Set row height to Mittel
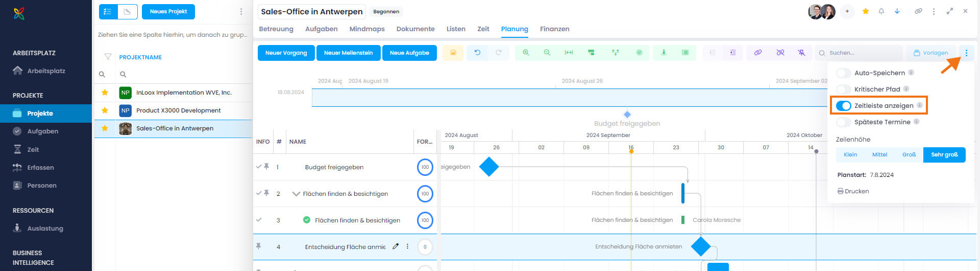 879,154
